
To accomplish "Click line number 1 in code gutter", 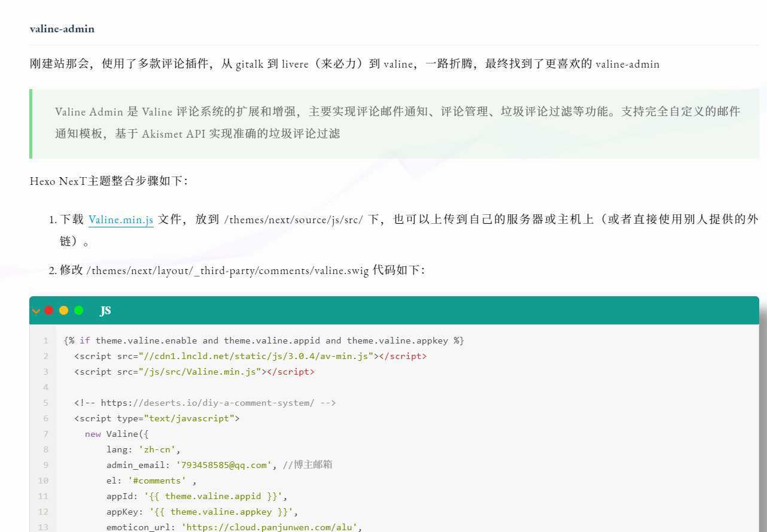I will click(45, 341).
